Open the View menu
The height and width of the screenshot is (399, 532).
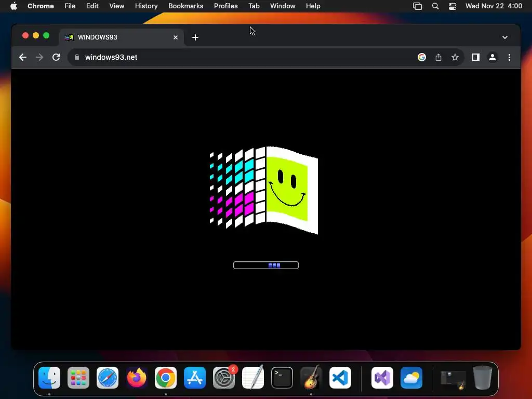tap(117, 6)
